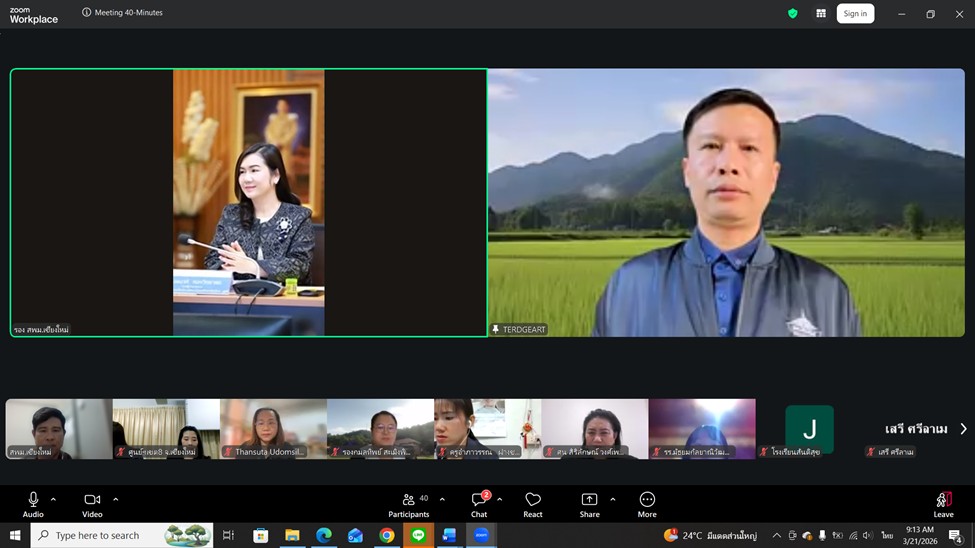Open audio options arrow next to Audio
This screenshot has width=975, height=548.
coord(53,499)
